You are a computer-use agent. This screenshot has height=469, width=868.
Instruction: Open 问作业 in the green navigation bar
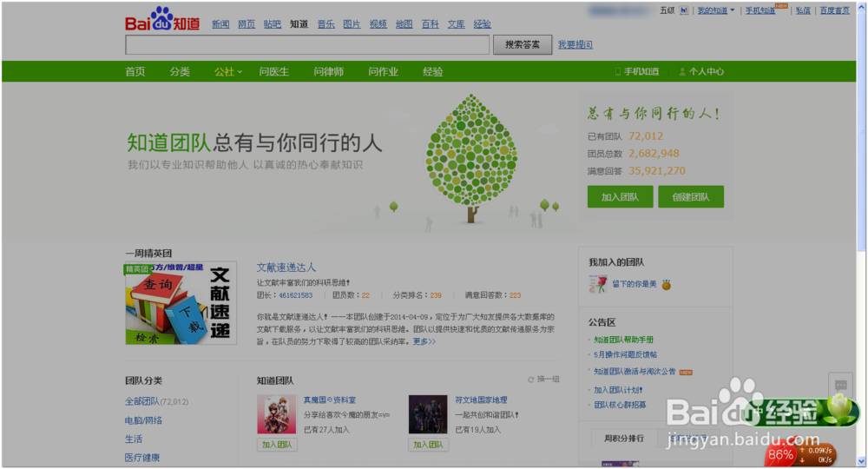click(383, 71)
